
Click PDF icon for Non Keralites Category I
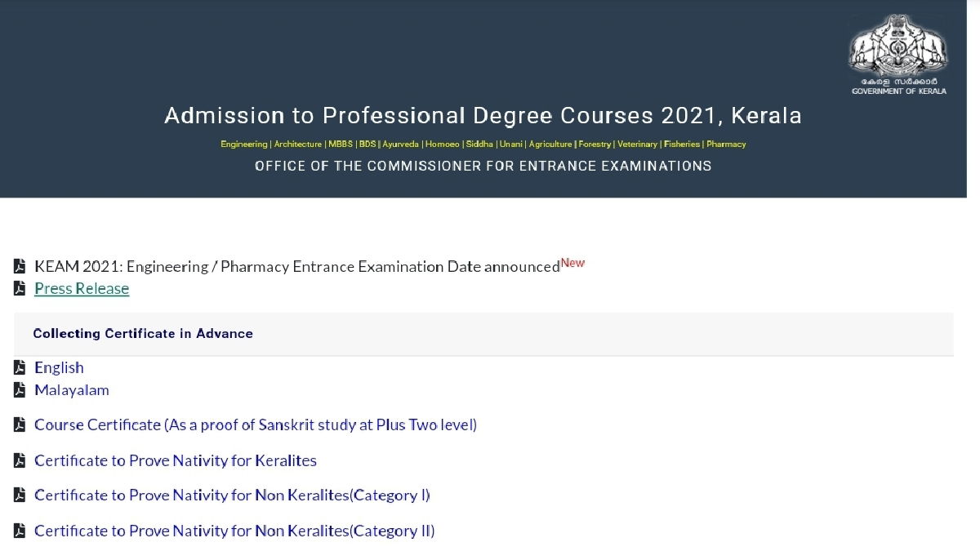pyautogui.click(x=20, y=495)
